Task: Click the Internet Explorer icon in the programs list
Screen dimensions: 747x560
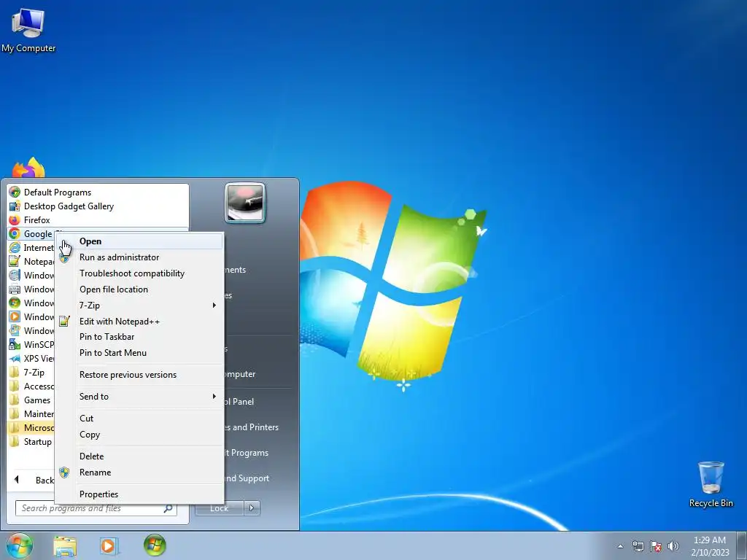Action: (15, 248)
